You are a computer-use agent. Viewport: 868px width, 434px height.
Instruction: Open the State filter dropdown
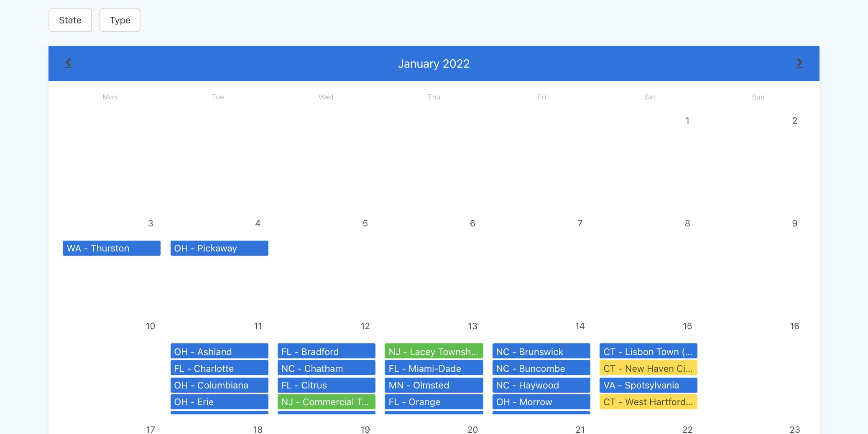[70, 20]
